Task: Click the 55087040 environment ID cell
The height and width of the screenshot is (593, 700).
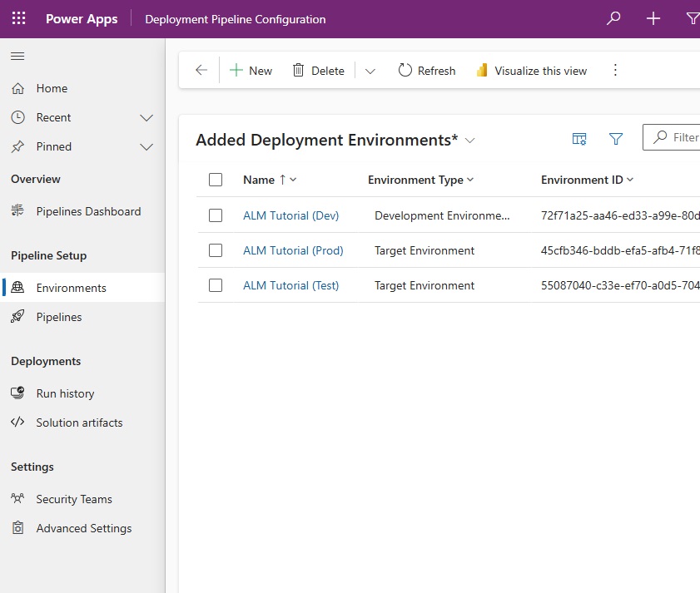Action: (x=620, y=285)
